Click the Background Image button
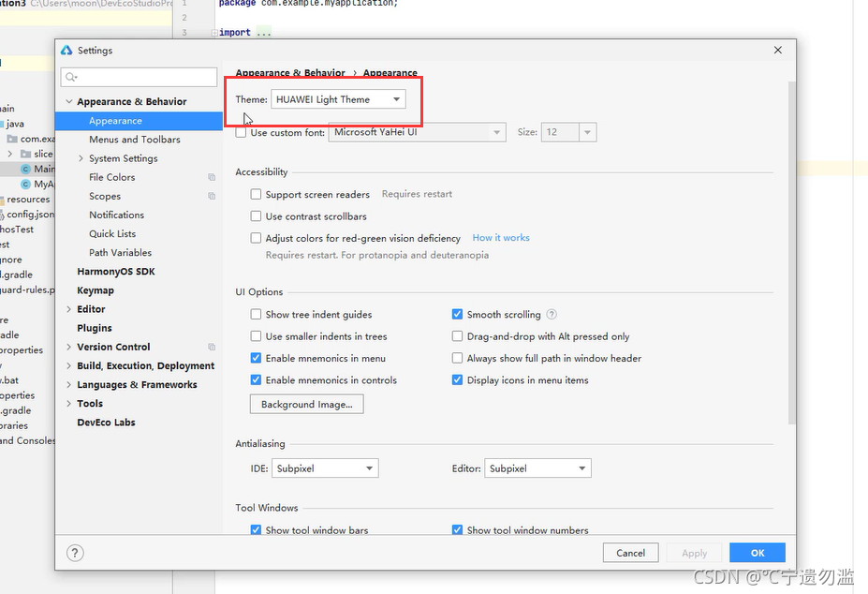 [307, 404]
